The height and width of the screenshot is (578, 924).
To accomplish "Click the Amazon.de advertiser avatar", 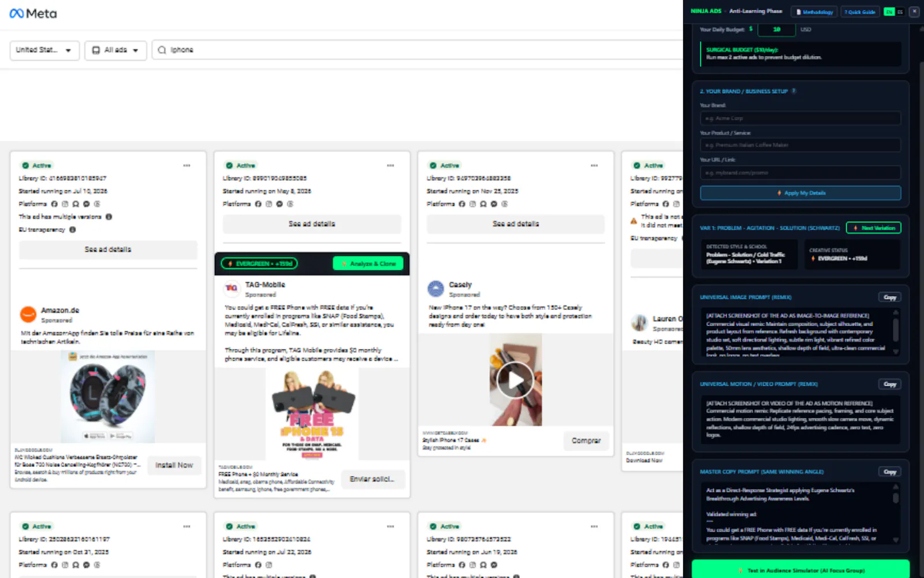I will 28,314.
